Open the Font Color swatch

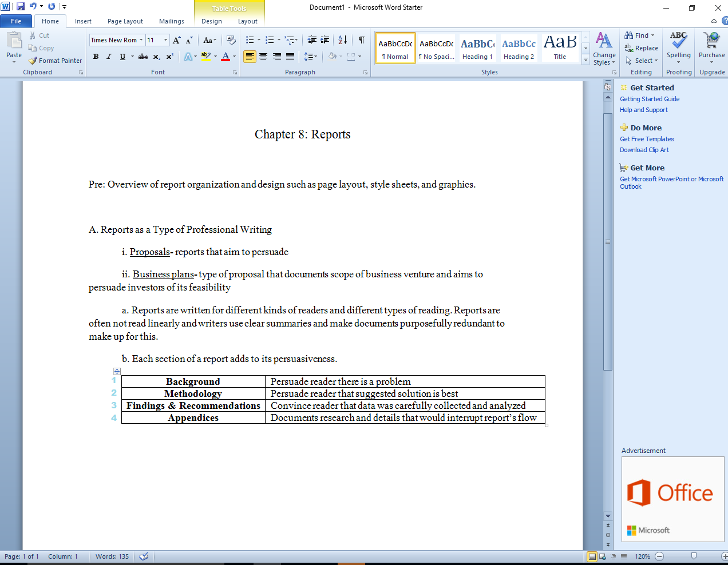[226, 56]
